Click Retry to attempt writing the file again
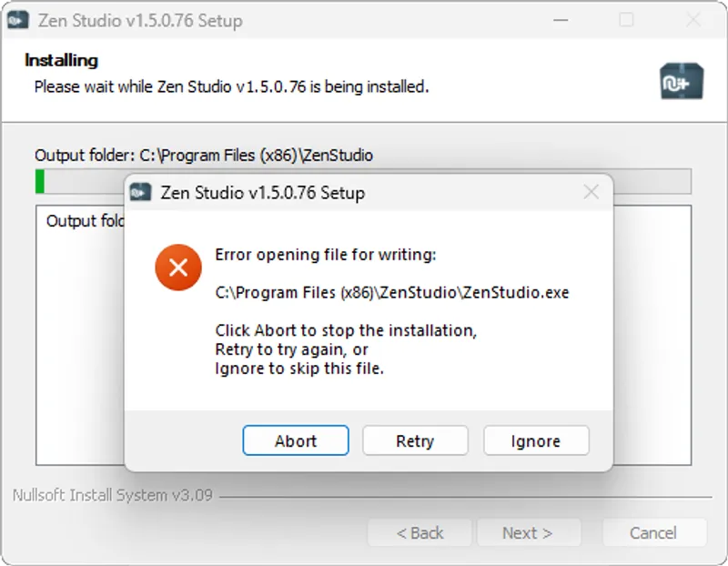This screenshot has width=728, height=566. coord(415,440)
